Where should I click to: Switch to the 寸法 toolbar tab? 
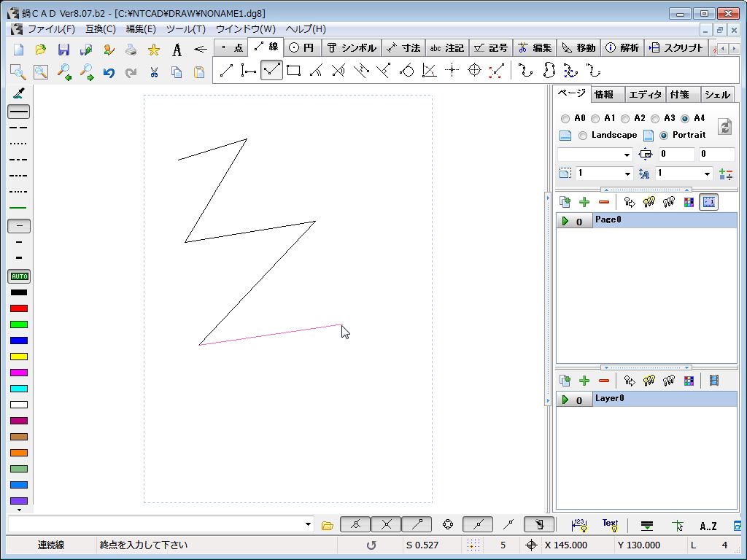click(404, 47)
